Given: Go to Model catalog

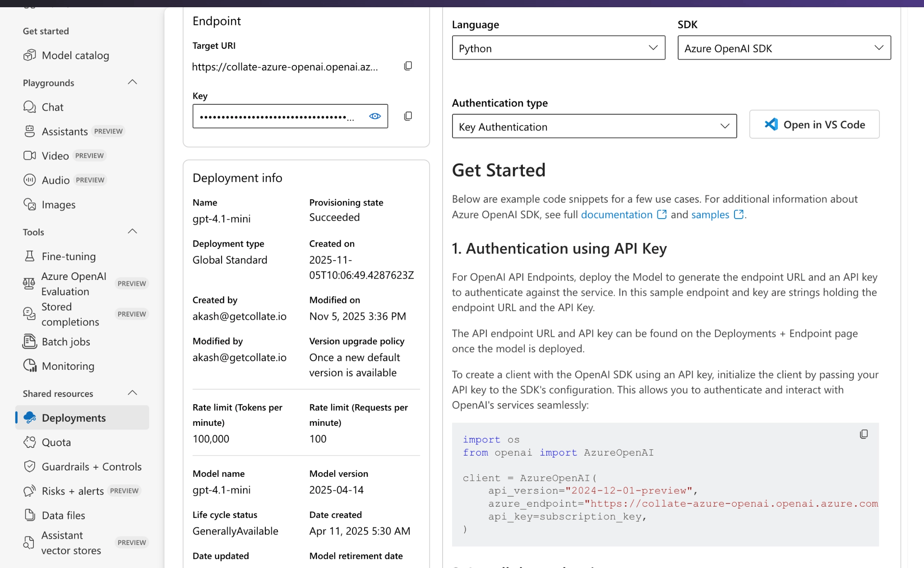Looking at the screenshot, I should (75, 56).
